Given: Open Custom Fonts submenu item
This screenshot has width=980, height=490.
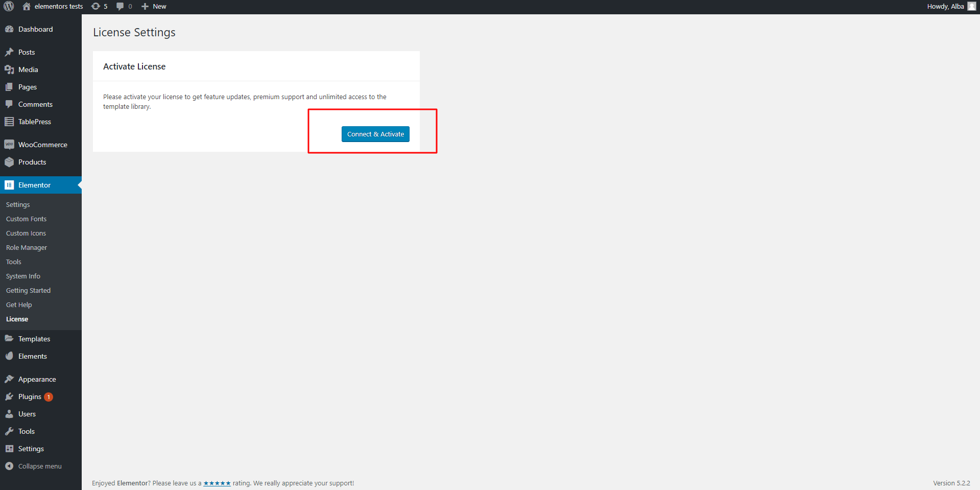Looking at the screenshot, I should [26, 219].
